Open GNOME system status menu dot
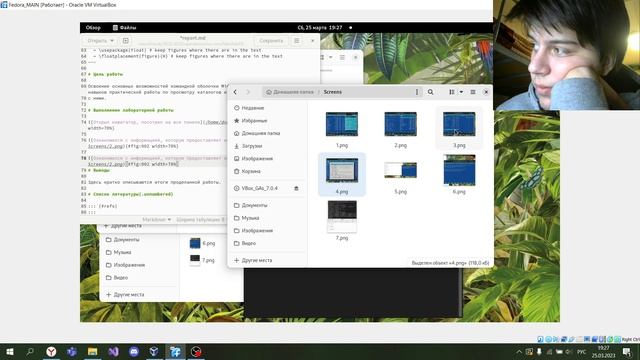The image size is (640, 360). (x=351, y=28)
